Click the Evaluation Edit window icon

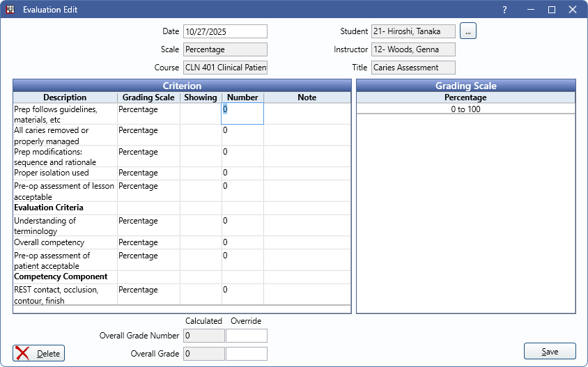(x=10, y=10)
